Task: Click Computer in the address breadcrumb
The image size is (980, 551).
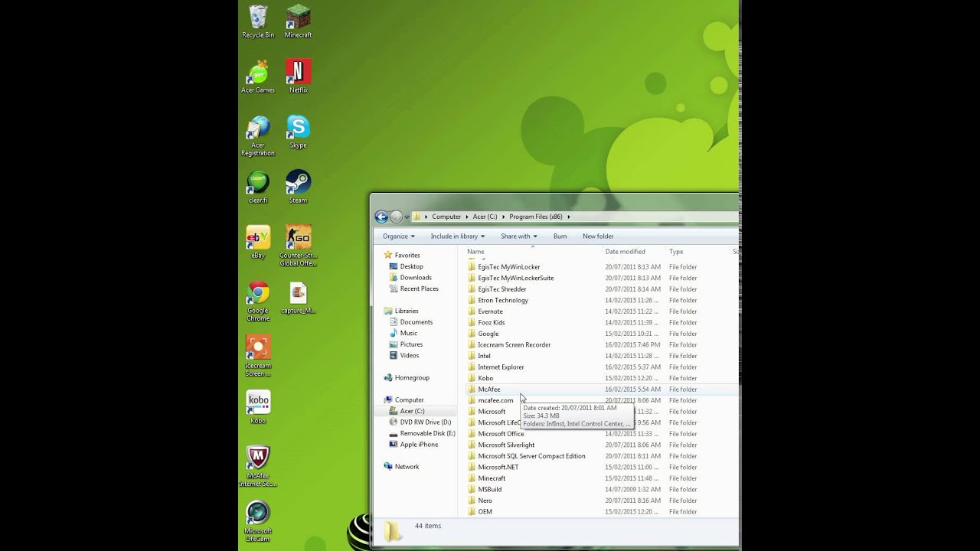Action: click(x=446, y=217)
